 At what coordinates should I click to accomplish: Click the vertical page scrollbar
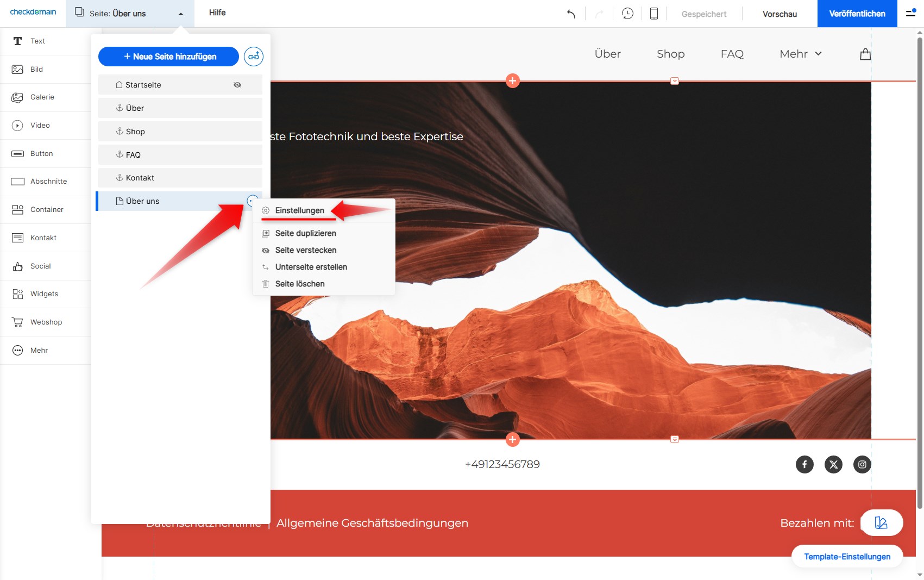920,272
